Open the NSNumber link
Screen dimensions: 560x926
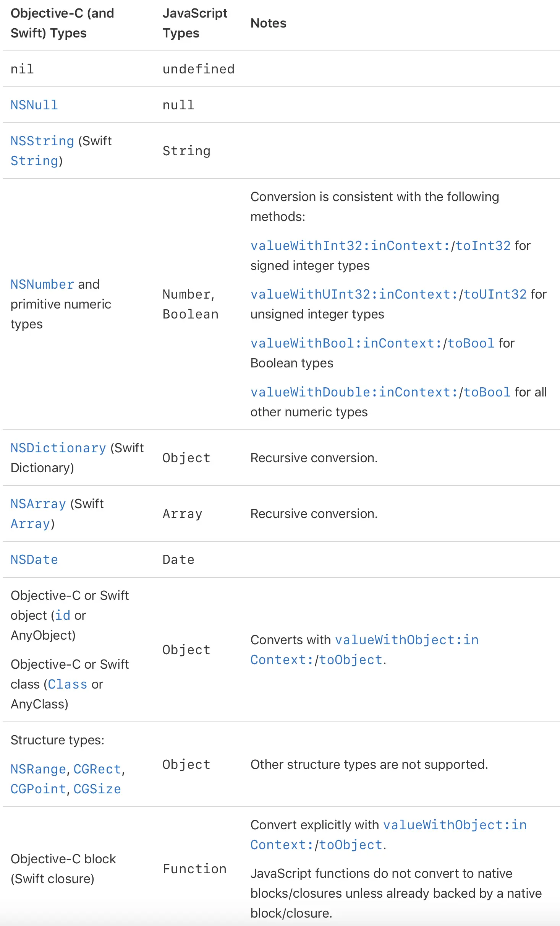(42, 284)
